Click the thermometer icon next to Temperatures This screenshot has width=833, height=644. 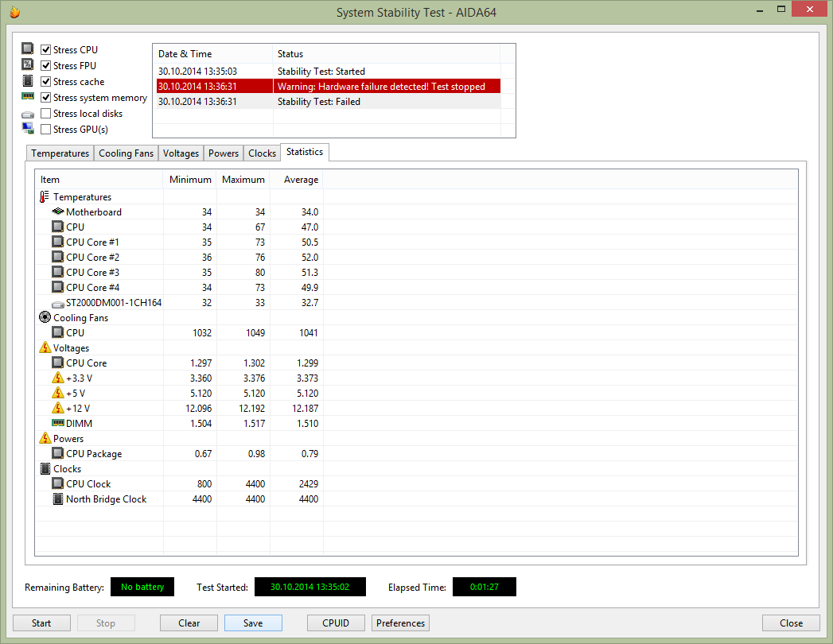click(44, 197)
